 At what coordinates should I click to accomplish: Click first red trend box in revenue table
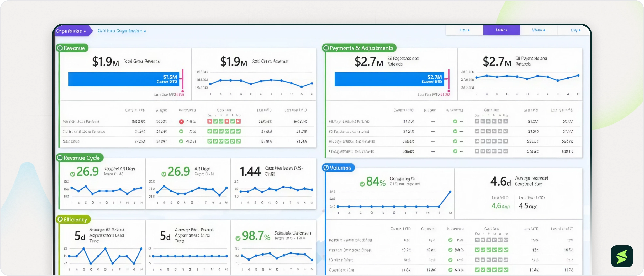pos(210,121)
